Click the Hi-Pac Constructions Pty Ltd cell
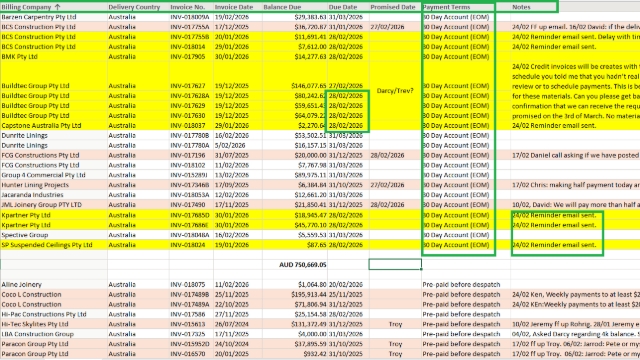Screen dimensions: 640x360 [53, 314]
